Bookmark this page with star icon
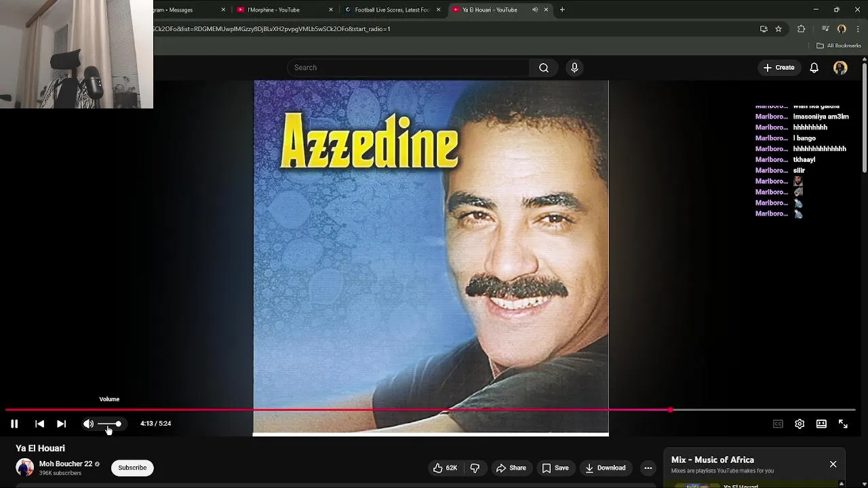868x488 pixels. (x=778, y=29)
